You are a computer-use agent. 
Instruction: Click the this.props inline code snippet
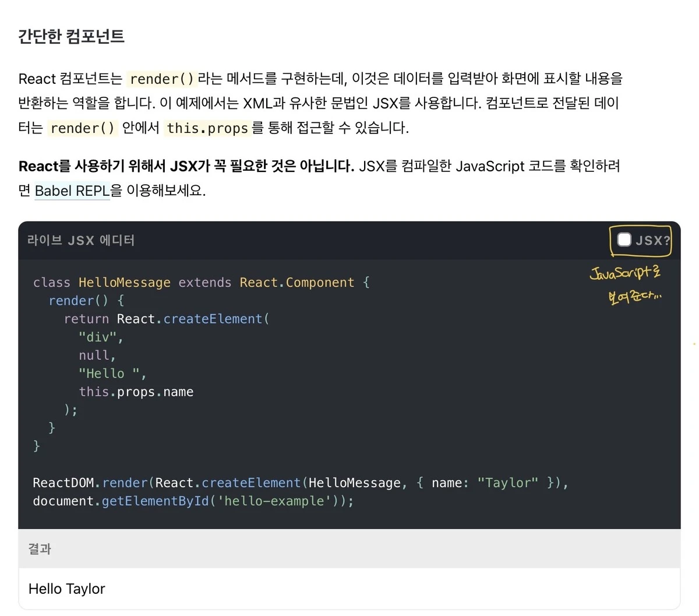coord(207,128)
